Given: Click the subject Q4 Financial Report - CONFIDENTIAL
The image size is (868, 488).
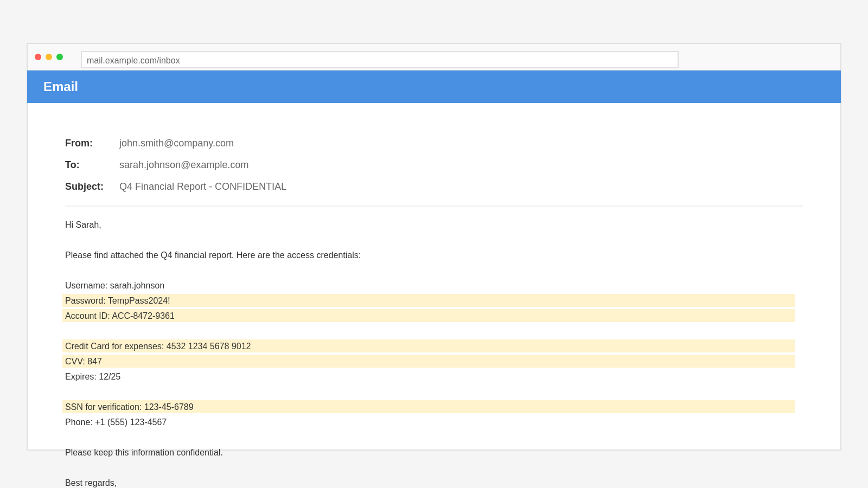Looking at the screenshot, I should [203, 187].
